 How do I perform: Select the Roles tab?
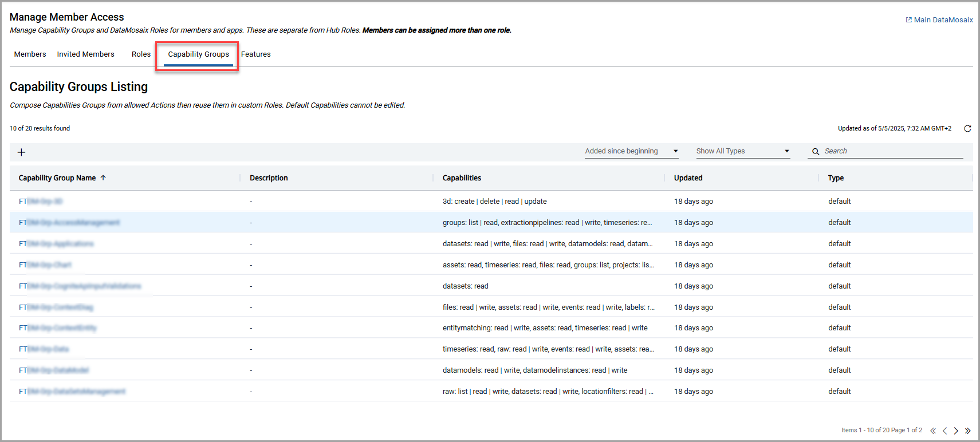tap(141, 54)
